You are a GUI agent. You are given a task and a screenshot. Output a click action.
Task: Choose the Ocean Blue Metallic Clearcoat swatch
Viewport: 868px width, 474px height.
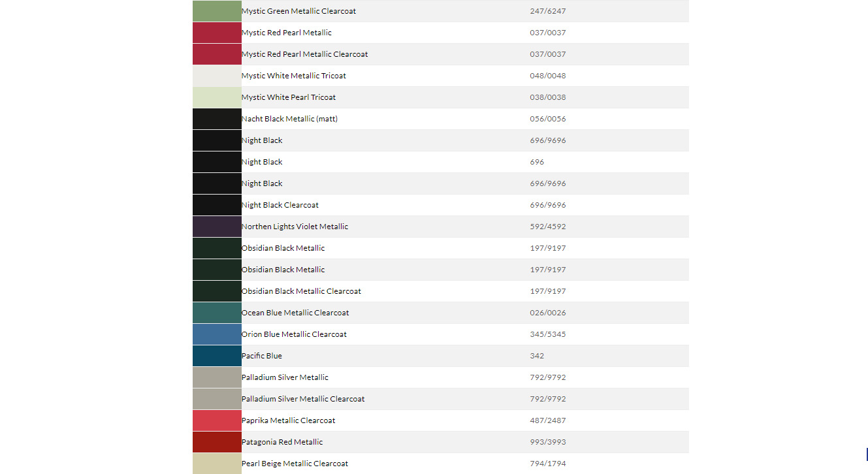(x=217, y=313)
